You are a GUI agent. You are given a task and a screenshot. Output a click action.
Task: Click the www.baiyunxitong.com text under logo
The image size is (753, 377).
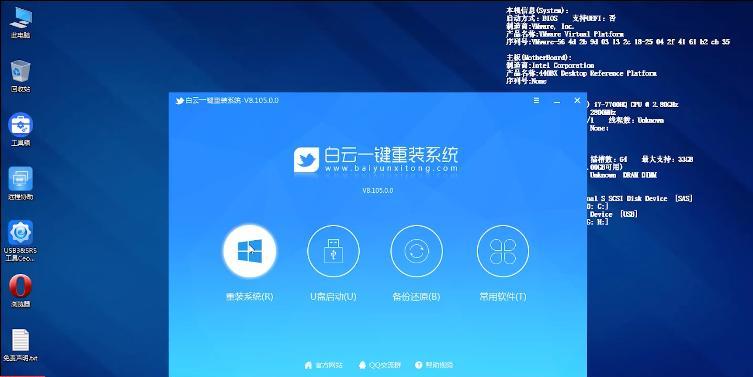click(x=391, y=169)
